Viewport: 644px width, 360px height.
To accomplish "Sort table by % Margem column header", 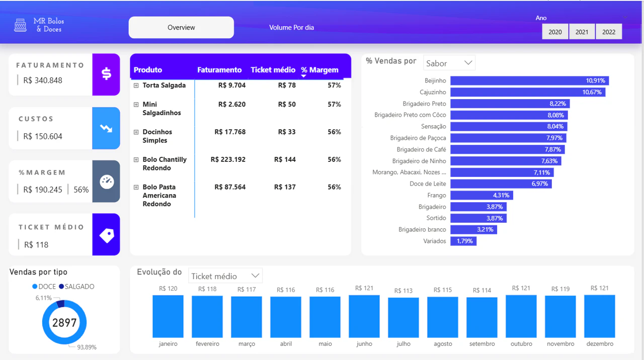I will pos(319,70).
